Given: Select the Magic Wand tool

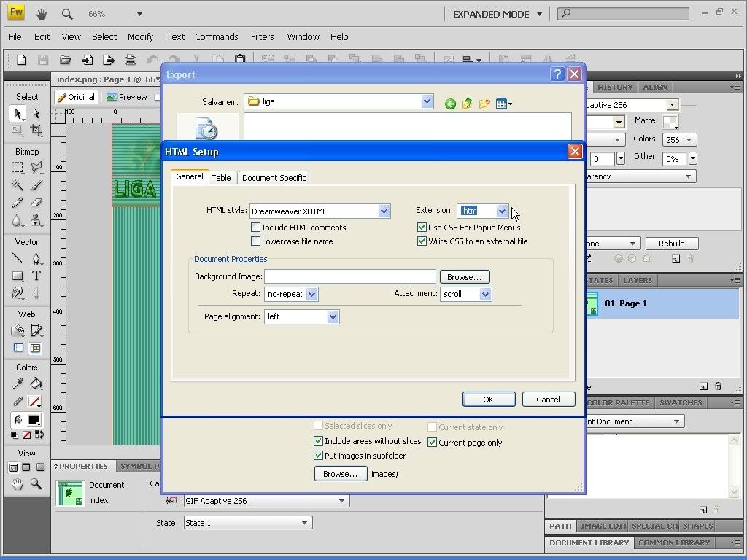Looking at the screenshot, I should pos(18,184).
